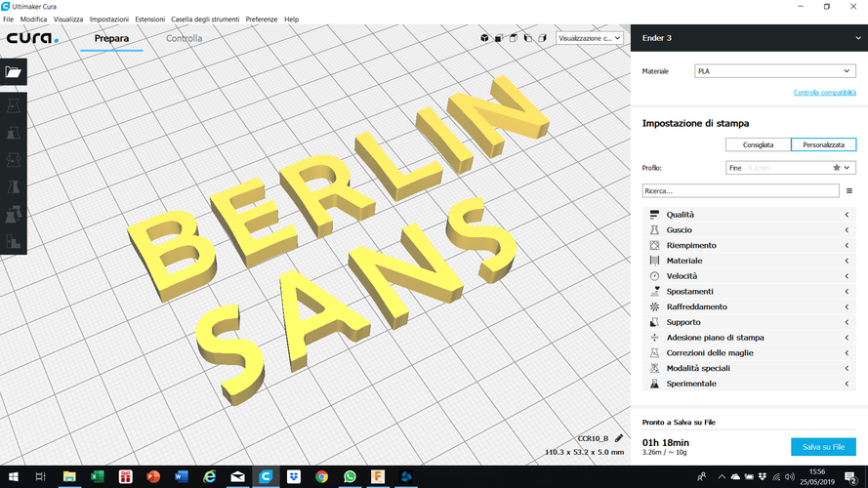Viewport: 868px width, 488px height.
Task: Click the Controlla compatibilità link
Action: click(824, 93)
